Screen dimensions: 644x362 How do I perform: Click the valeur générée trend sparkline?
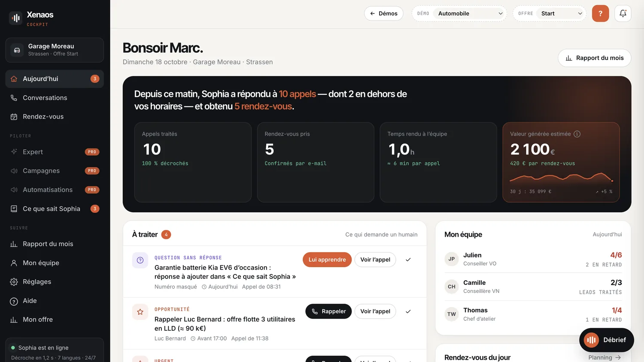[x=562, y=177]
